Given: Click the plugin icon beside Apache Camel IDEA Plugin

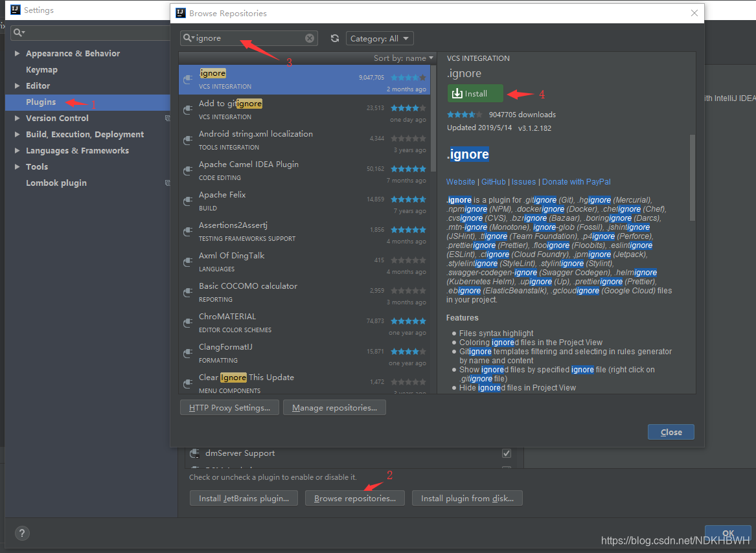Looking at the screenshot, I should (188, 171).
